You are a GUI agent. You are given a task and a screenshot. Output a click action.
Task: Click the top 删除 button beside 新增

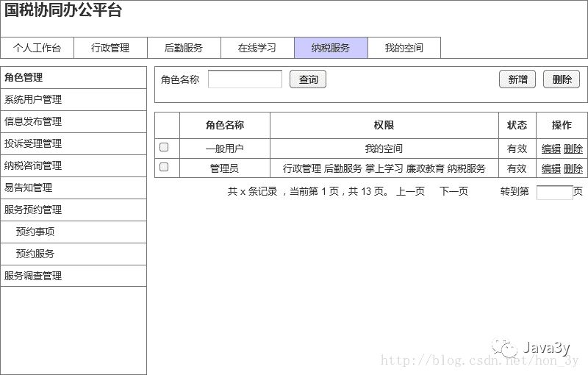point(562,79)
